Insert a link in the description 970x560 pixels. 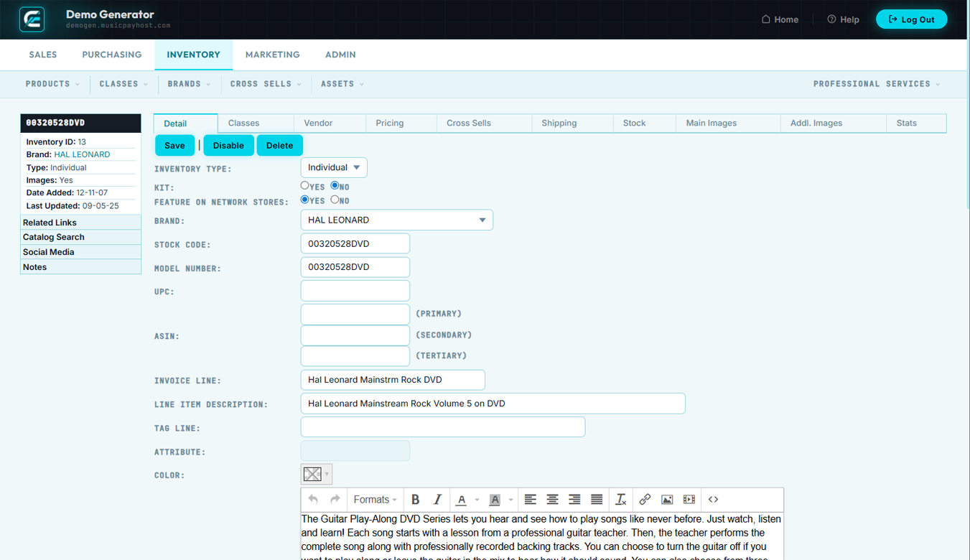pyautogui.click(x=645, y=500)
